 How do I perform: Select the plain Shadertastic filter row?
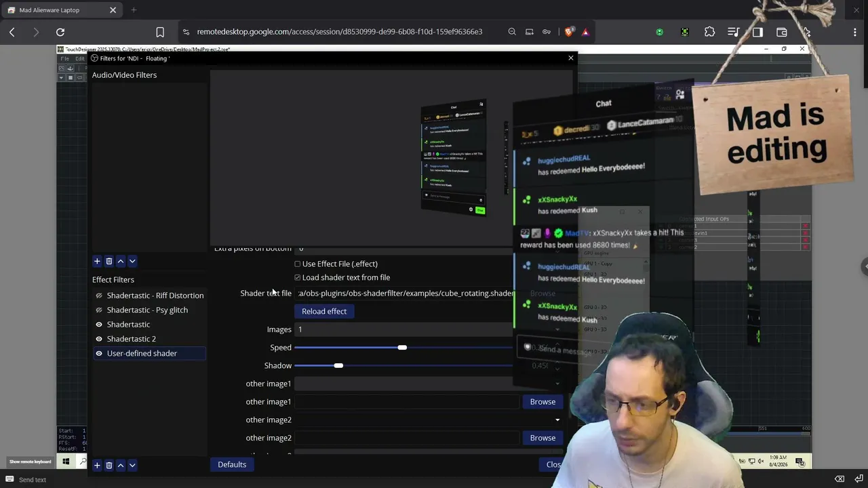coord(149,325)
